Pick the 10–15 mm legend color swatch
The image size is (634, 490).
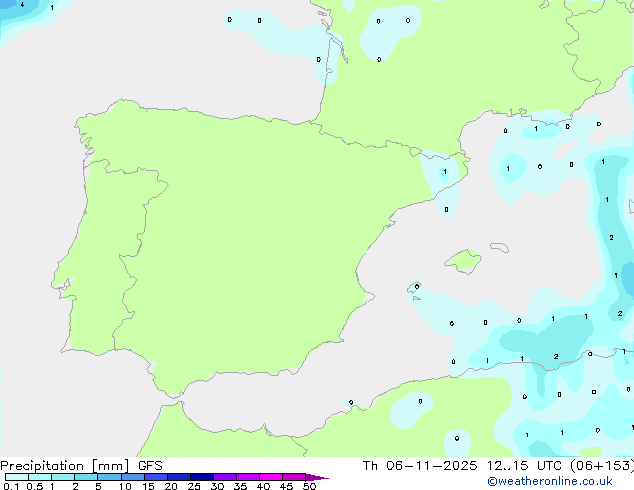tap(132, 477)
